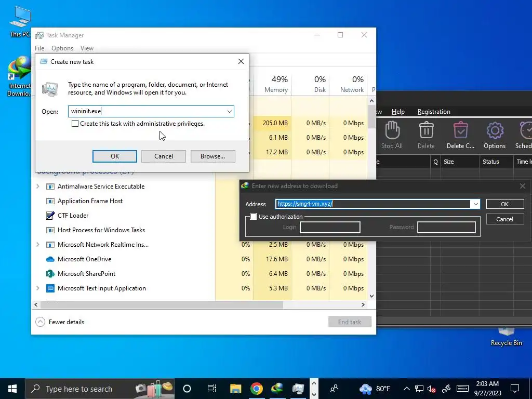Click Cancel in Enter new address dialog

pos(505,219)
